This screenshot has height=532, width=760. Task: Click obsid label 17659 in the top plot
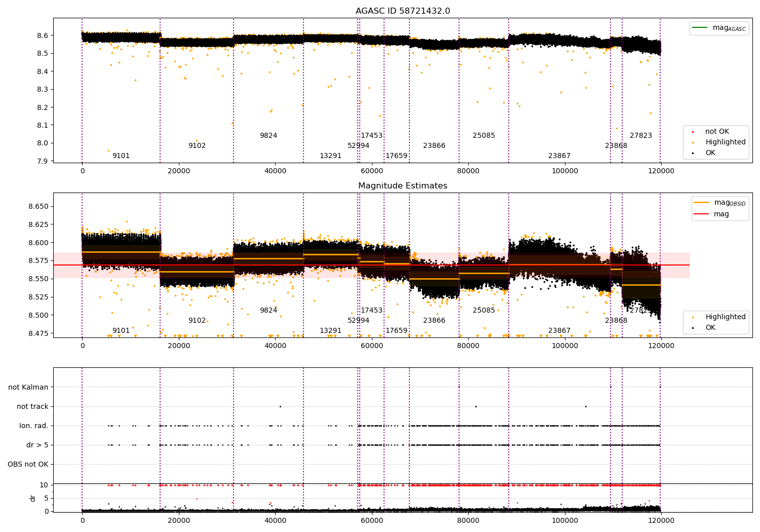396,156
